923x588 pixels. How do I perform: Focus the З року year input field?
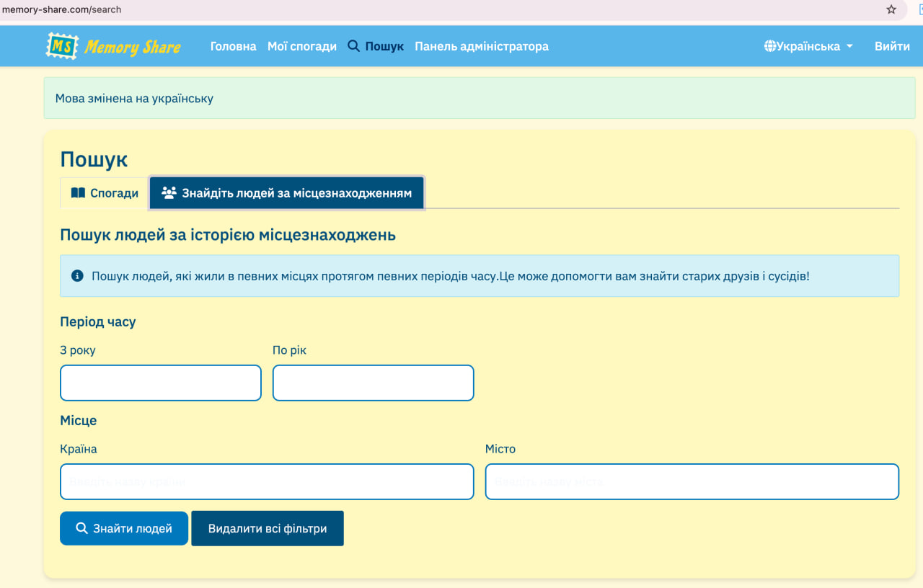160,383
